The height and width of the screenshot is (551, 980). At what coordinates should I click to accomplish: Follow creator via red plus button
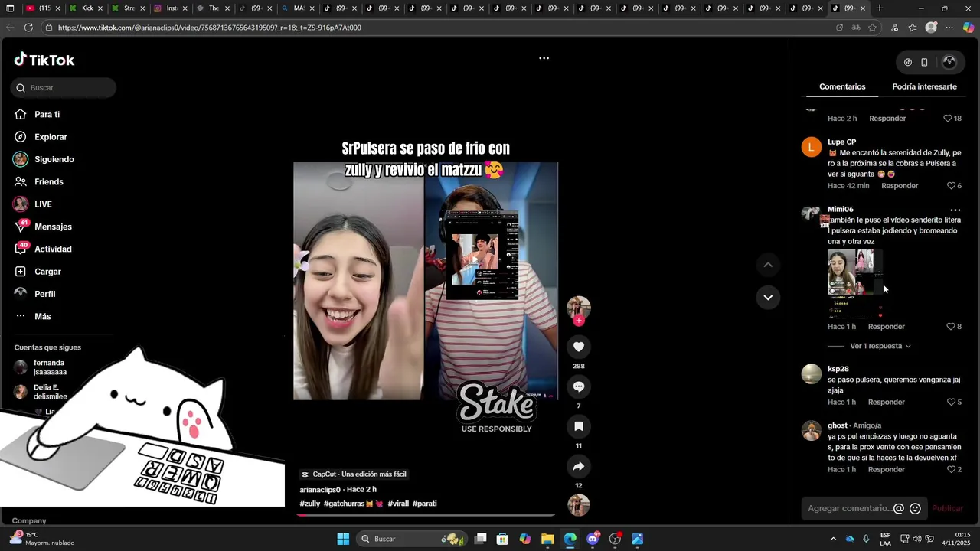(578, 321)
